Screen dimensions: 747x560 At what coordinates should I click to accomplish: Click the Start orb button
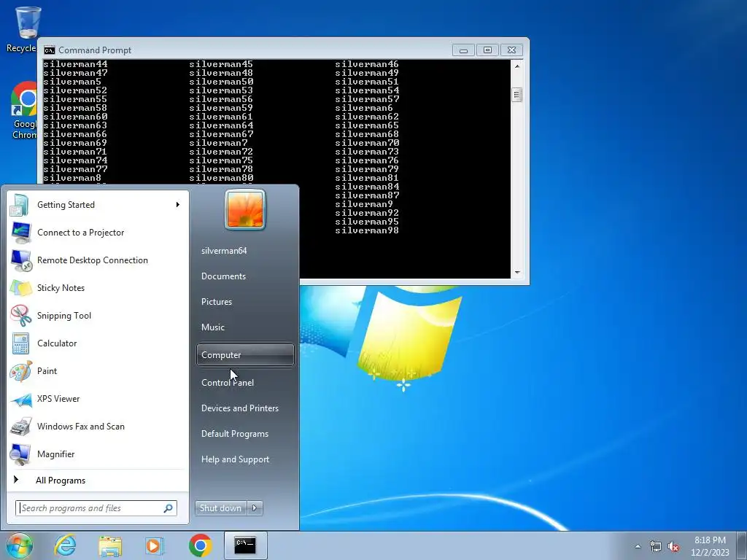tap(20, 545)
